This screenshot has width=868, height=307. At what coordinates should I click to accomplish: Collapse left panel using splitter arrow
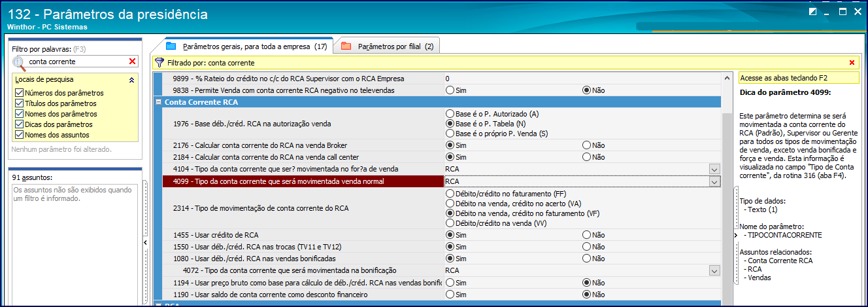(x=144, y=243)
